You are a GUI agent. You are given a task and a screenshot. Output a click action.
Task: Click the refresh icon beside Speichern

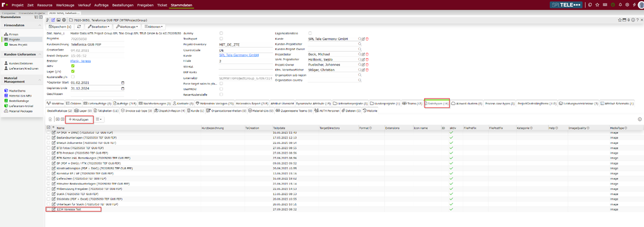pyautogui.click(x=79, y=26)
